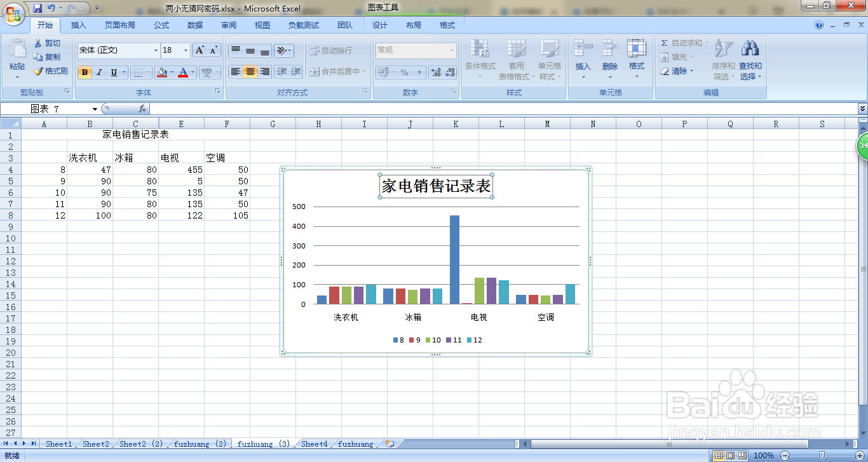Apply red font color A
868x462 pixels.
183,72
